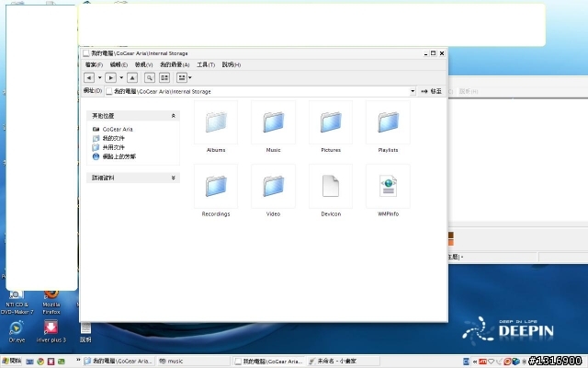Open the Views dropdown arrow
This screenshot has height=368, width=588.
190,77
